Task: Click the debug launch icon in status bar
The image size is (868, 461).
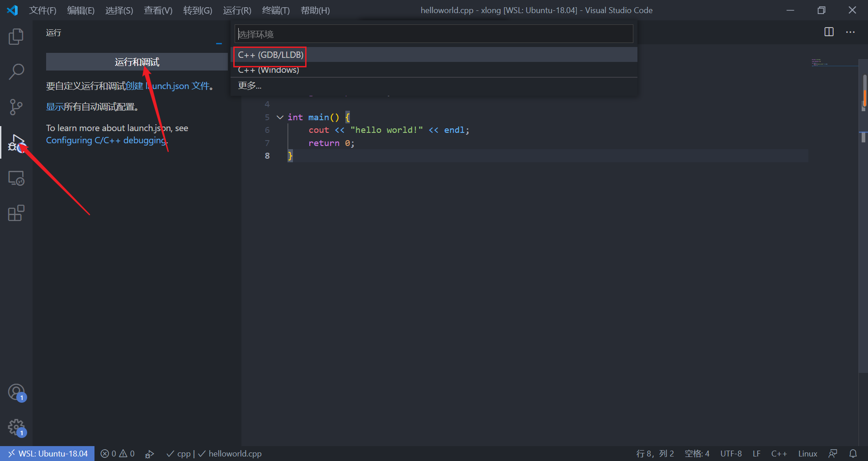Action: point(150,453)
